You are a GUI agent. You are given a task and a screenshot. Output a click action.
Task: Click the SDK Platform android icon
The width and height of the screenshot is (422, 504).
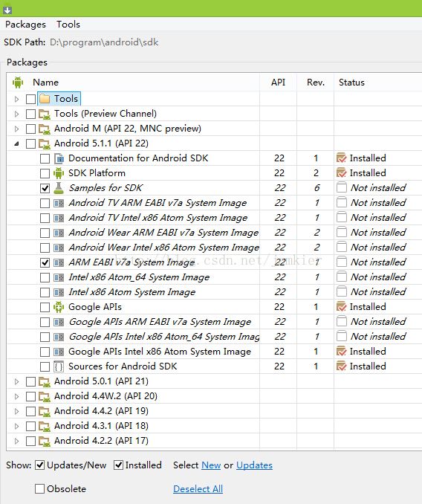click(x=59, y=173)
